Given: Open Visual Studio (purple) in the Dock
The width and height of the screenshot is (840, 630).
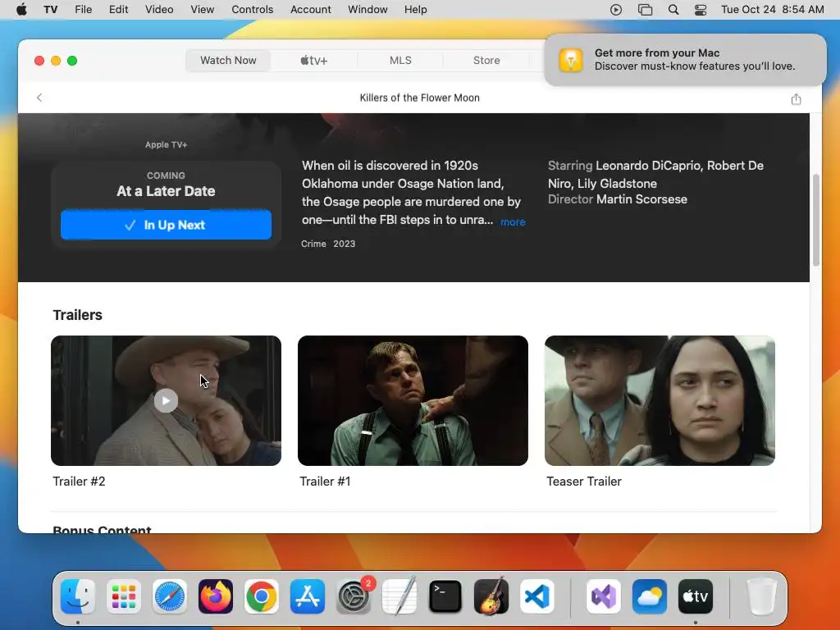Looking at the screenshot, I should 604,596.
